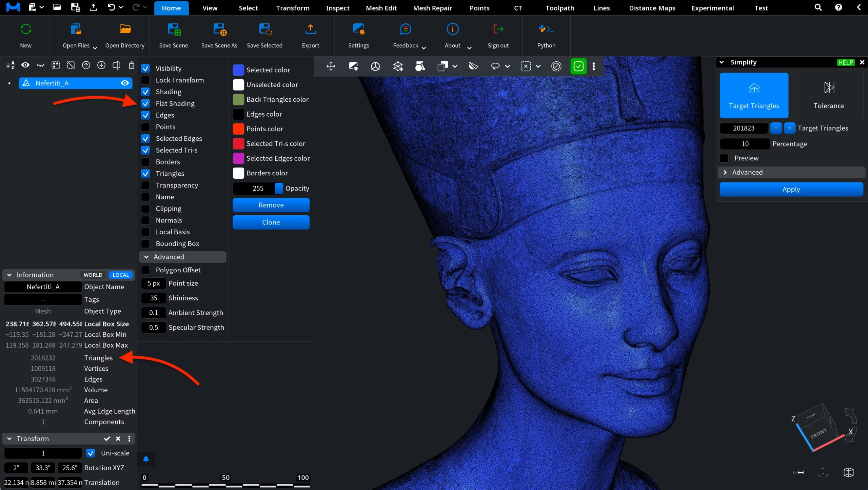Click the notification bell icon
Viewport: 868px width, 490px height.
pyautogui.click(x=146, y=459)
